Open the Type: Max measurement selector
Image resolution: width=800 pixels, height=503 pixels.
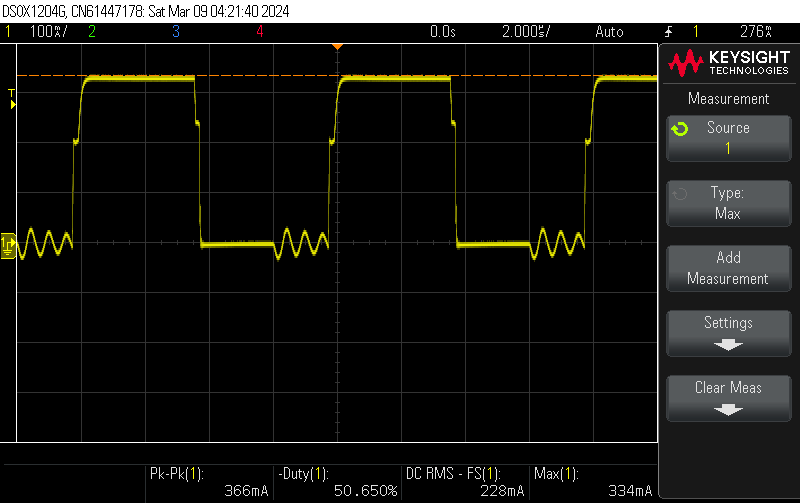[729, 203]
